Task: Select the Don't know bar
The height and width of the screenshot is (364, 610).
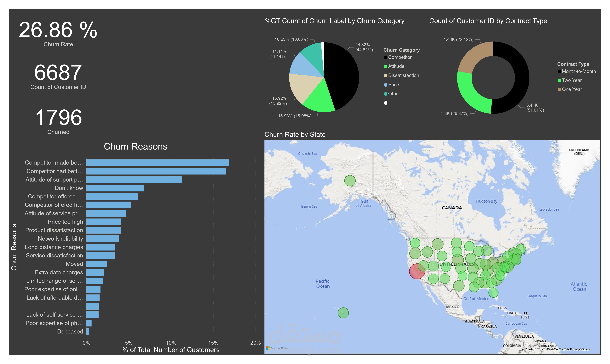Action: click(x=115, y=188)
